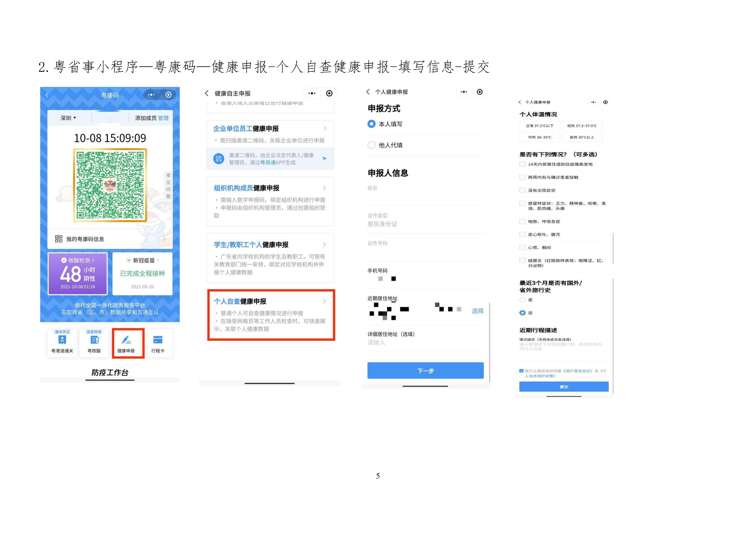Image resolution: width=756 pixels, height=534 pixels.
Task: Tap the target circle icon on 个人健康申报
Action: click(480, 92)
